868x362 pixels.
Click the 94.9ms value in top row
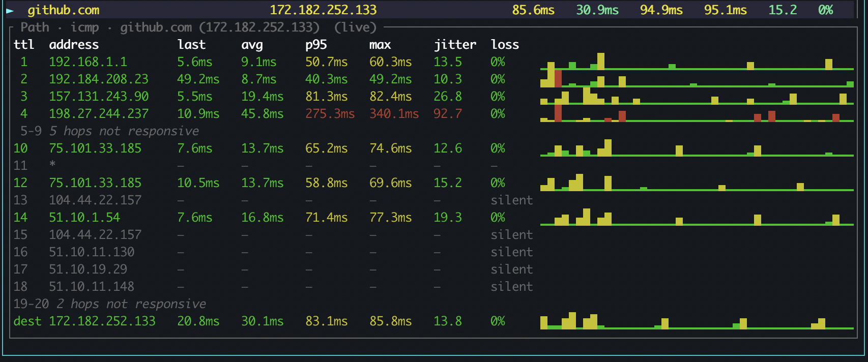[661, 10]
